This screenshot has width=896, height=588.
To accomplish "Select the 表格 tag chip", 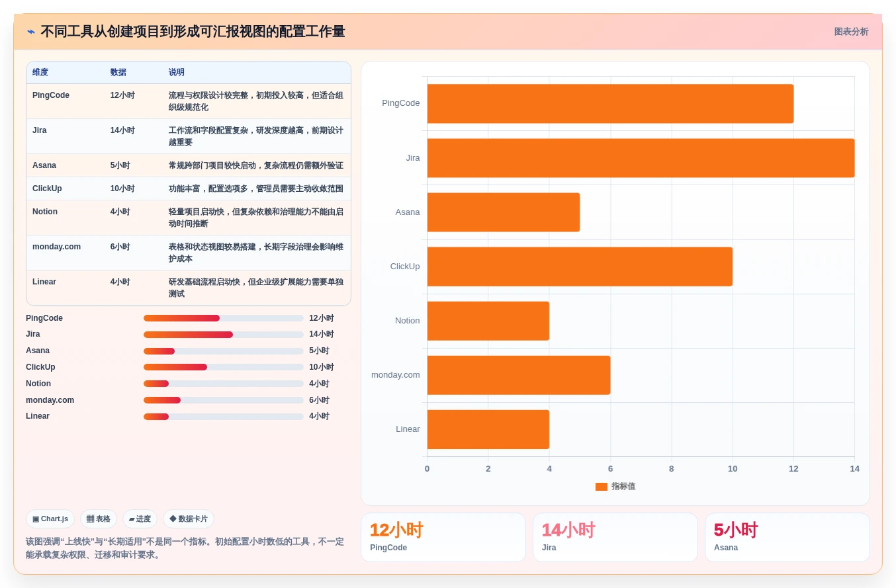I will [x=99, y=519].
